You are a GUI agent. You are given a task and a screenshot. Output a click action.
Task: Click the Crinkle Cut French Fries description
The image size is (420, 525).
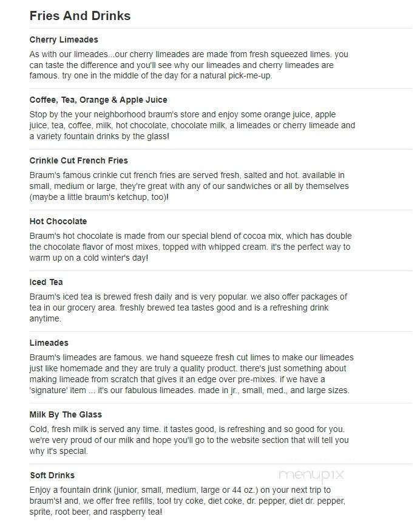click(189, 186)
